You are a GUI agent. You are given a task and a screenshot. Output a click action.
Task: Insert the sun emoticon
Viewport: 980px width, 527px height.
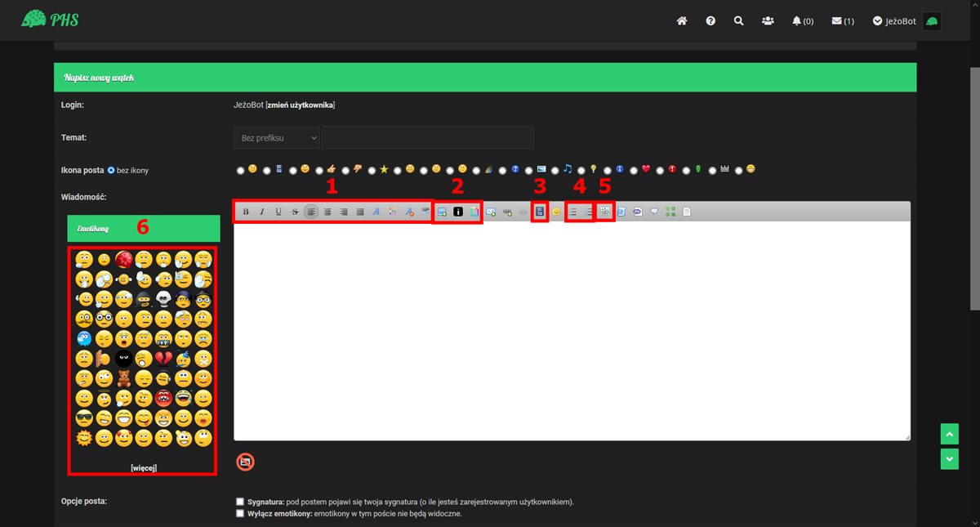point(84,438)
